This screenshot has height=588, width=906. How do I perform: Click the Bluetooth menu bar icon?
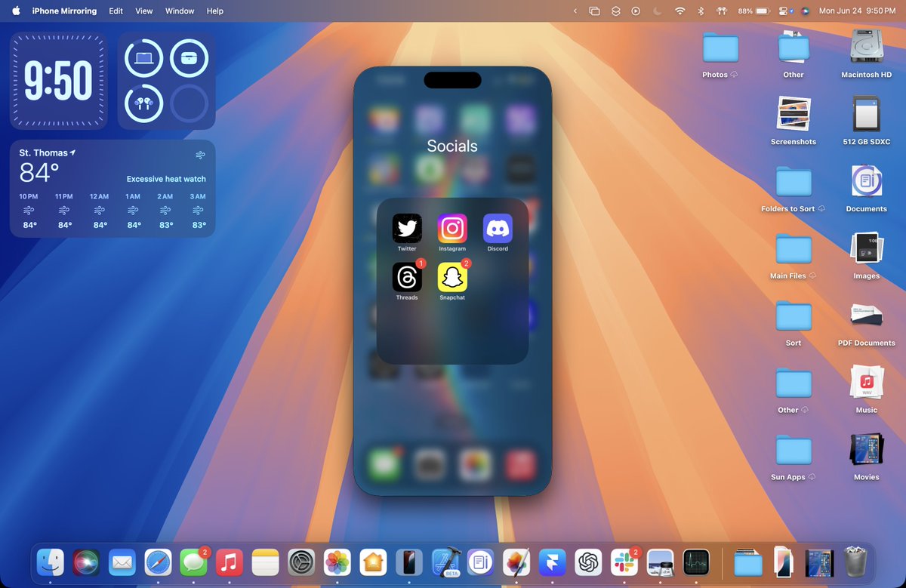pyautogui.click(x=700, y=11)
